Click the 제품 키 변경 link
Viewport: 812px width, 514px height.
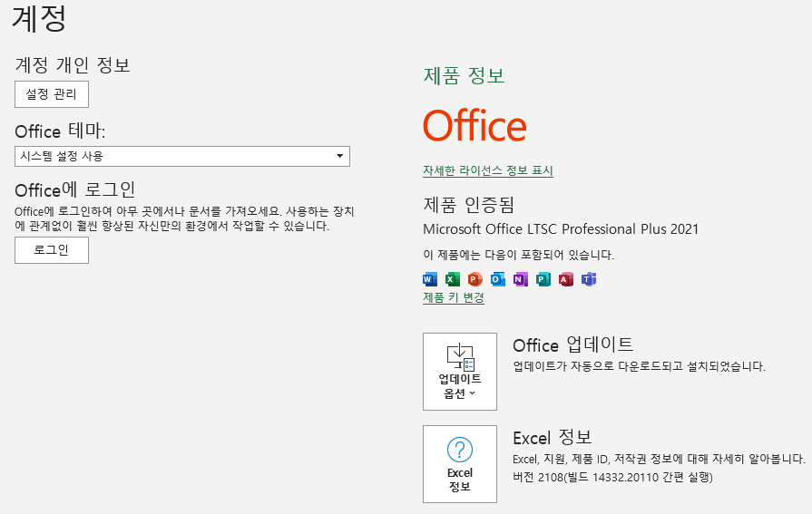coord(454,297)
